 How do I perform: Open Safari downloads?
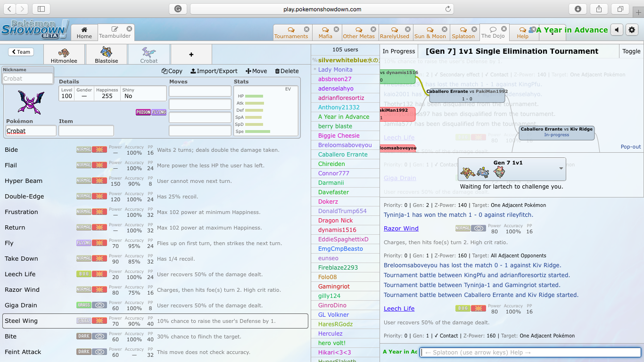tap(578, 9)
